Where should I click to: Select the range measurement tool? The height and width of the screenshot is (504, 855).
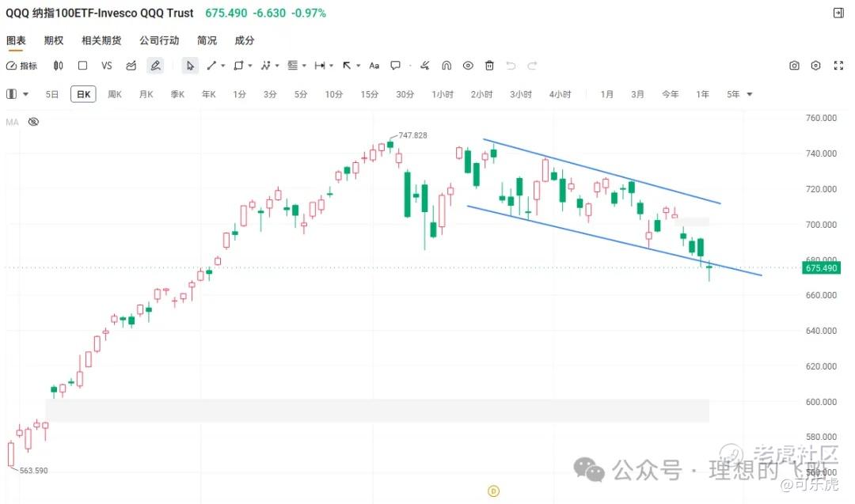[x=320, y=66]
